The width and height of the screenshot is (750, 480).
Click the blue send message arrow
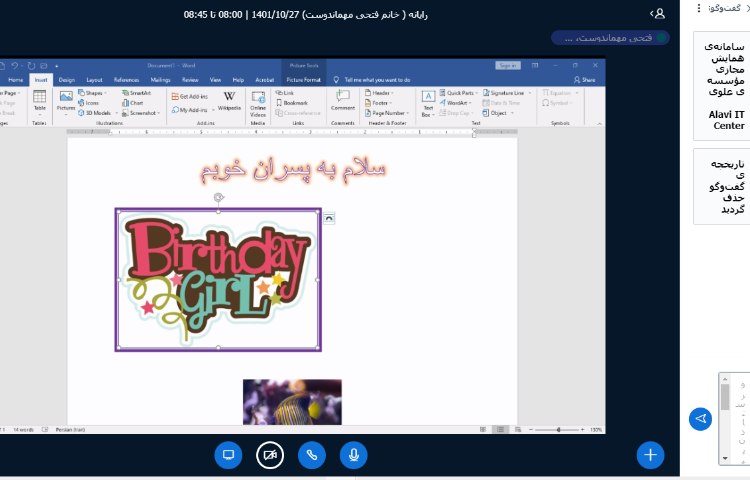click(x=700, y=419)
